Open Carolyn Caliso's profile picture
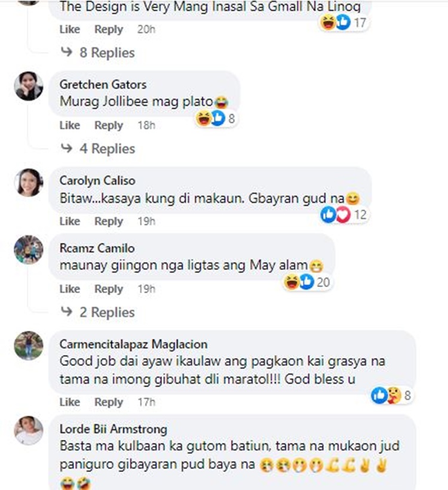 tap(29, 183)
